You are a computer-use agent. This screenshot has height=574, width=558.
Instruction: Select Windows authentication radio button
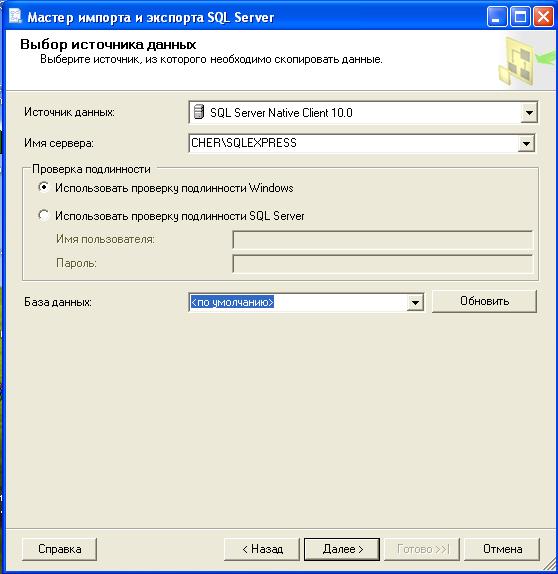44,187
